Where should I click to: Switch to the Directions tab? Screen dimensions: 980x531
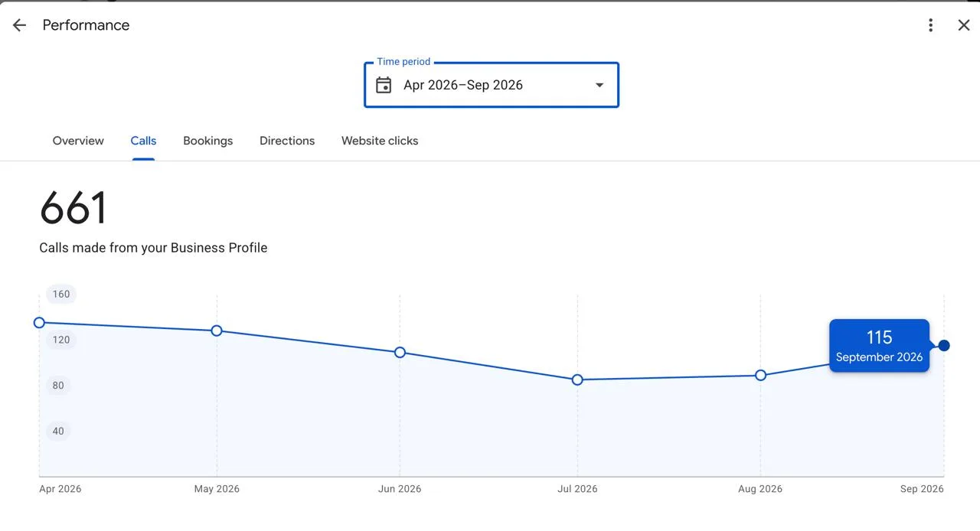click(x=287, y=141)
